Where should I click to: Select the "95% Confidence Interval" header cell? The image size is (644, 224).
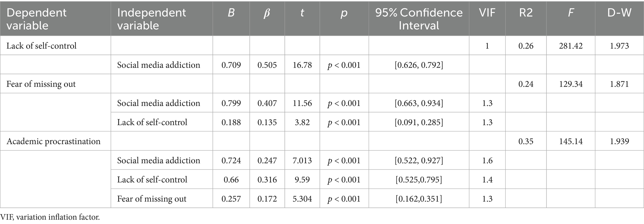(x=419, y=19)
